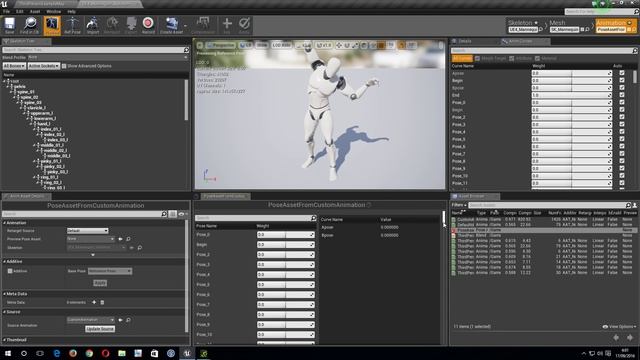Adjust End weight slider in Anim Curves
The image size is (640, 360).
pyautogui.click(x=572, y=95)
